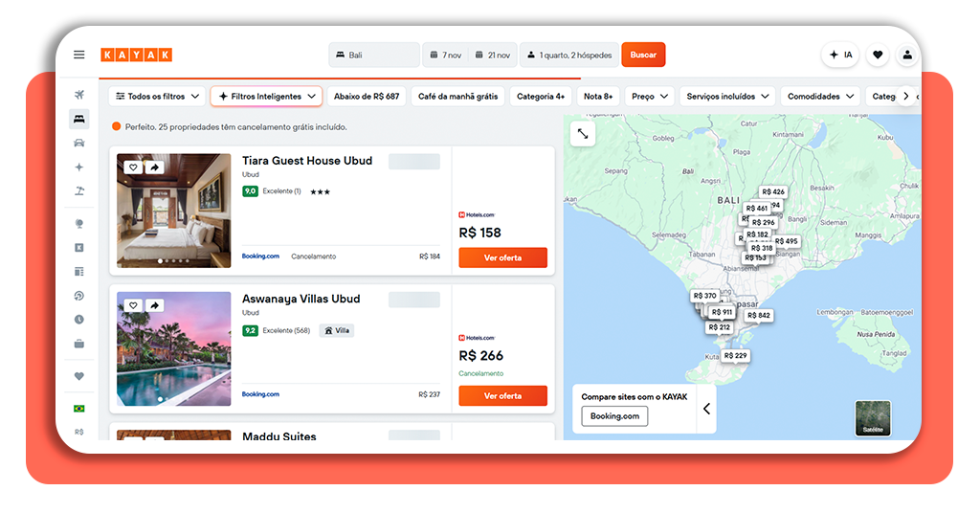Check the Booking.com compare box

(614, 416)
